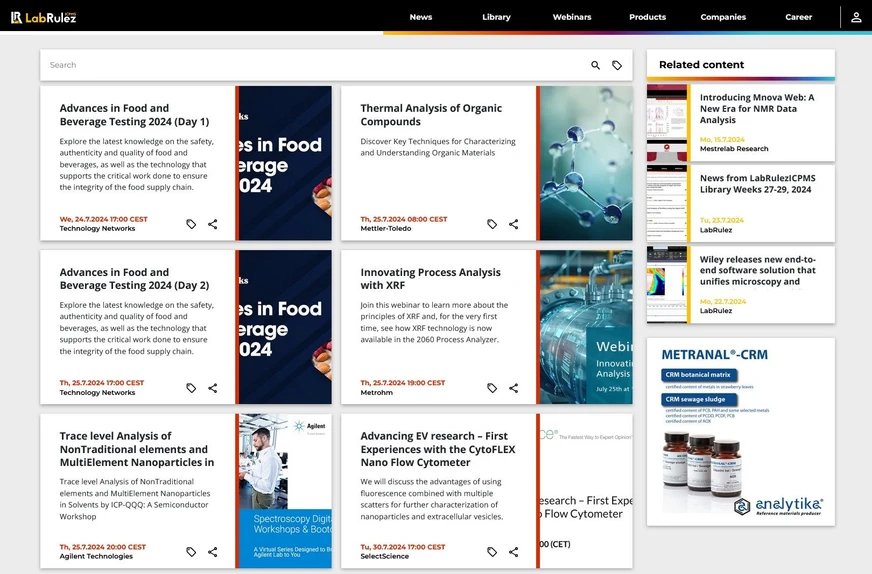Click Mettler-Toledo organizer name
The width and height of the screenshot is (872, 574).
386,229
